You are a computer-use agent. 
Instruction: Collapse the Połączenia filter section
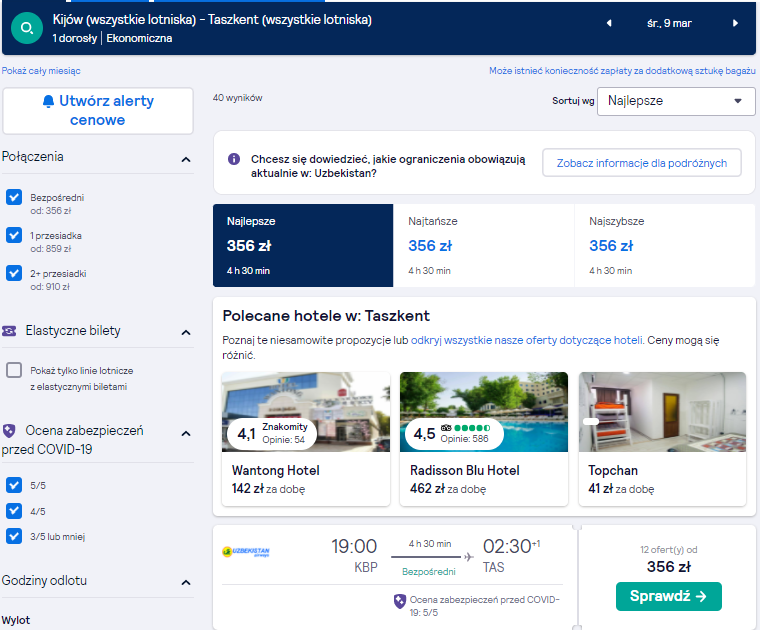click(186, 159)
